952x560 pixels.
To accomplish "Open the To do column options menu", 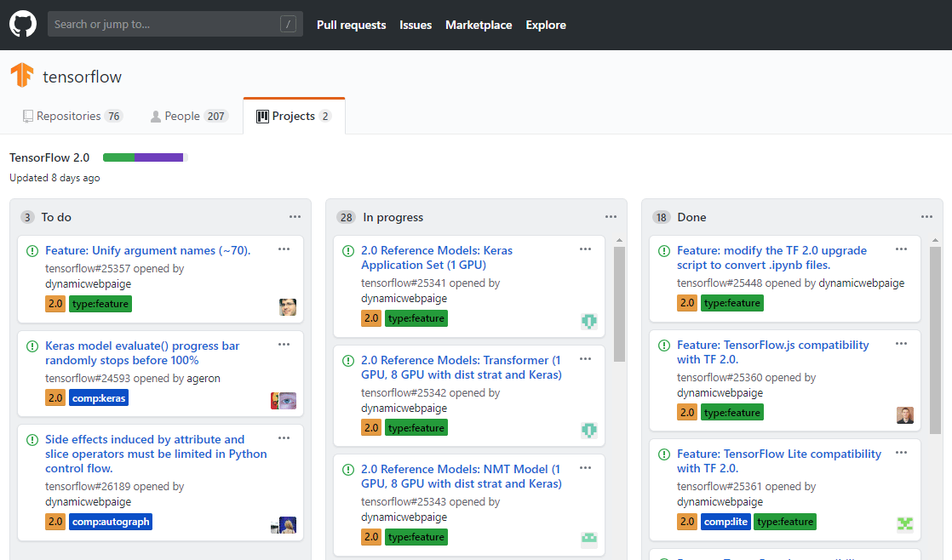I will [x=295, y=217].
